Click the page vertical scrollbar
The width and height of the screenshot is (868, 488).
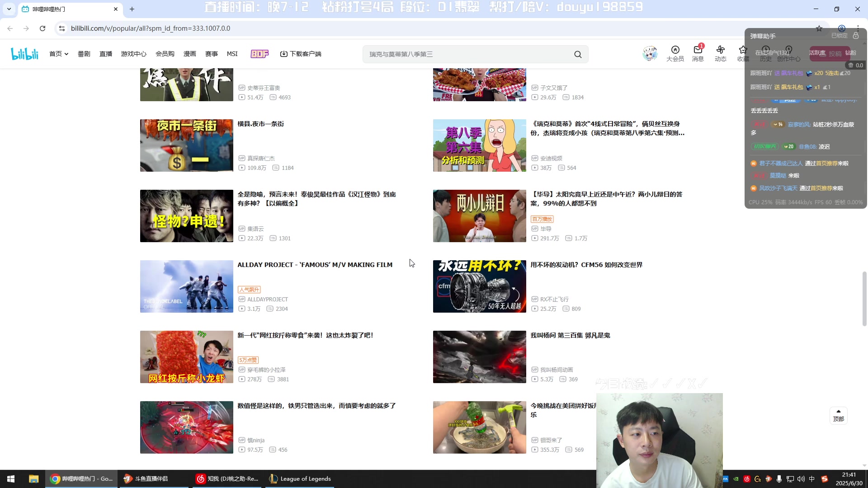click(x=864, y=298)
